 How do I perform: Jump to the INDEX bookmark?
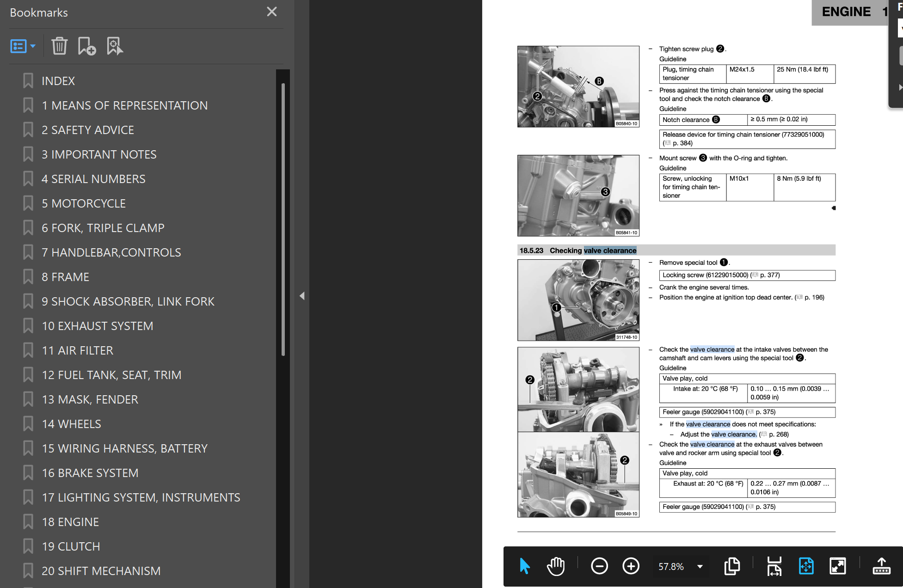pos(58,81)
